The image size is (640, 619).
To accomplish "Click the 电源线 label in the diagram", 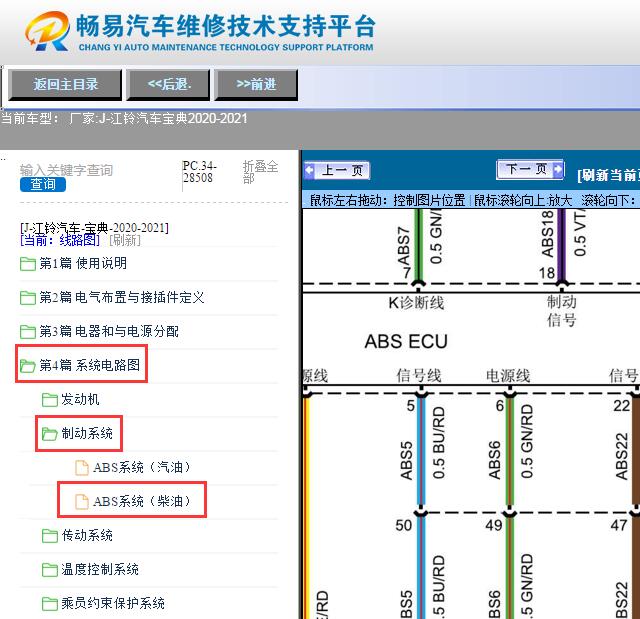I will pos(508,376).
